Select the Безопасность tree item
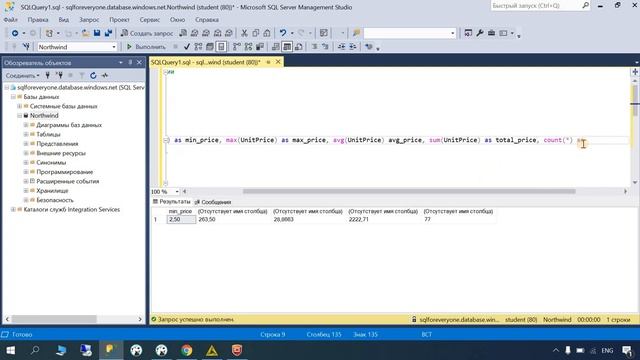This screenshot has height=360, width=640. tap(55, 200)
